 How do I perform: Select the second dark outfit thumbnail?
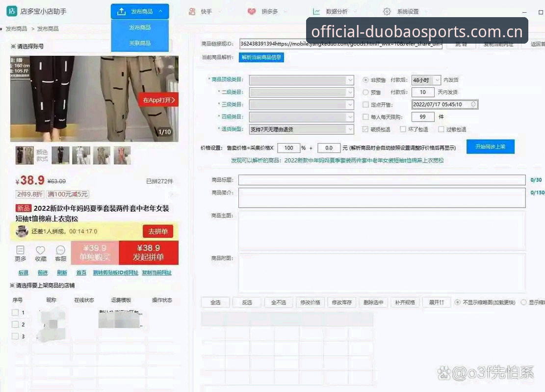[60, 155]
